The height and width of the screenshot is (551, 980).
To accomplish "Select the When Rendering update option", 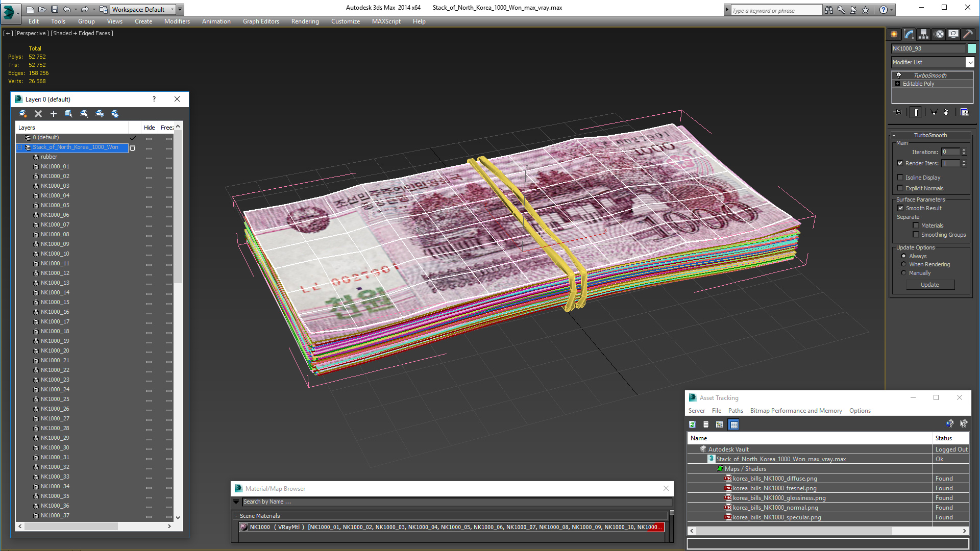I will tap(904, 264).
